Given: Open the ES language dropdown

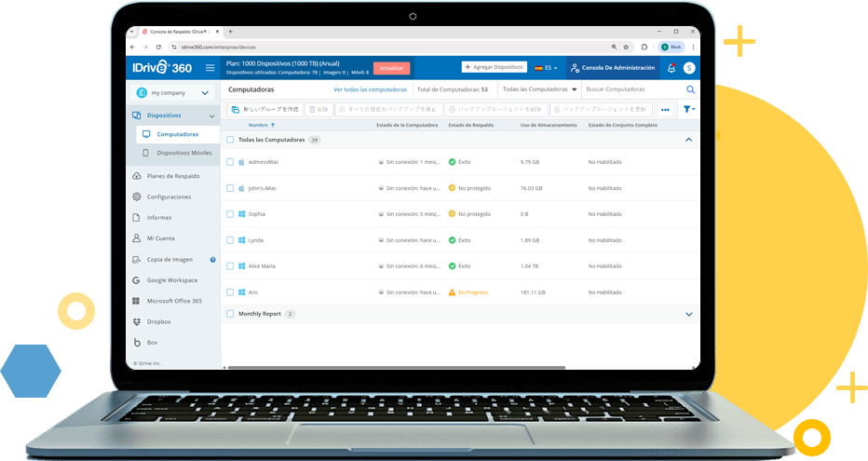Looking at the screenshot, I should (x=547, y=68).
